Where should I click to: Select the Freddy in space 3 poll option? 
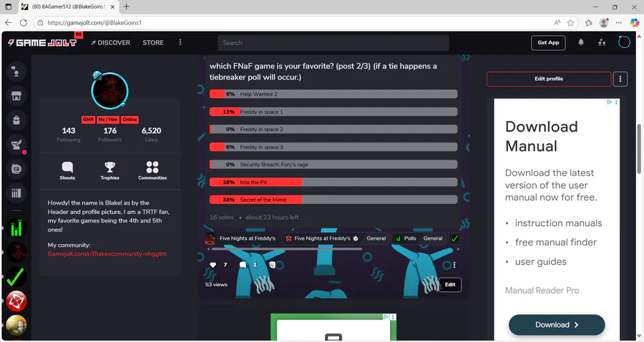pos(333,147)
